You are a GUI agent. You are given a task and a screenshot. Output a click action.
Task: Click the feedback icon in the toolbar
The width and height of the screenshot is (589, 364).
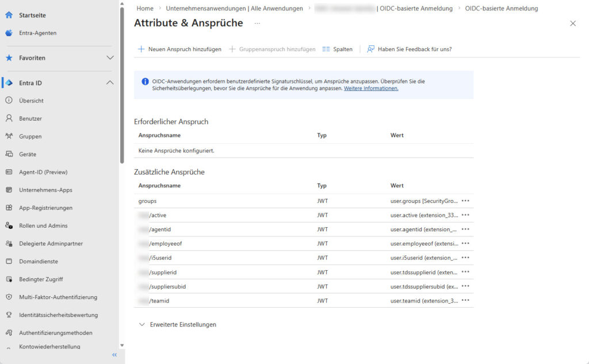[371, 49]
